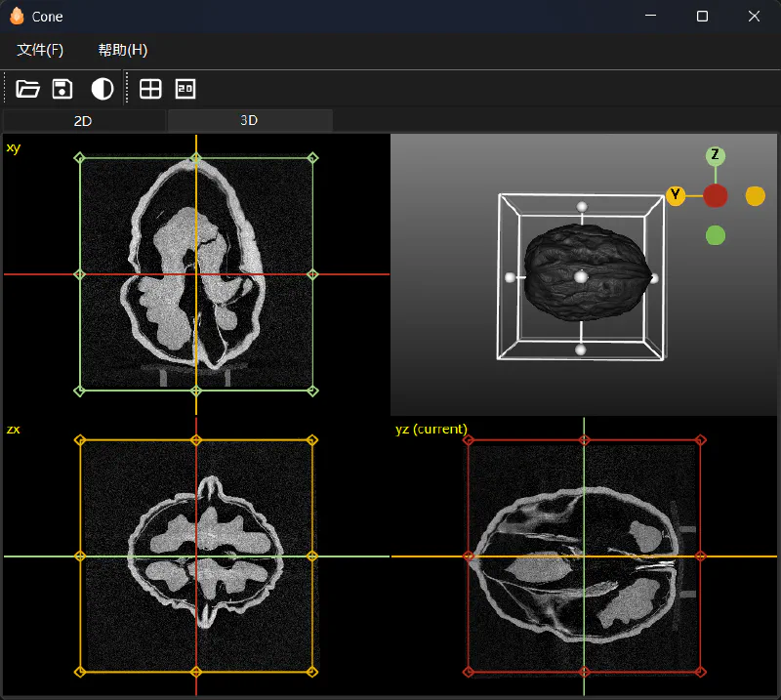Click the half-circle contrast icon
Screen dimensions: 781x700
[x=103, y=89]
